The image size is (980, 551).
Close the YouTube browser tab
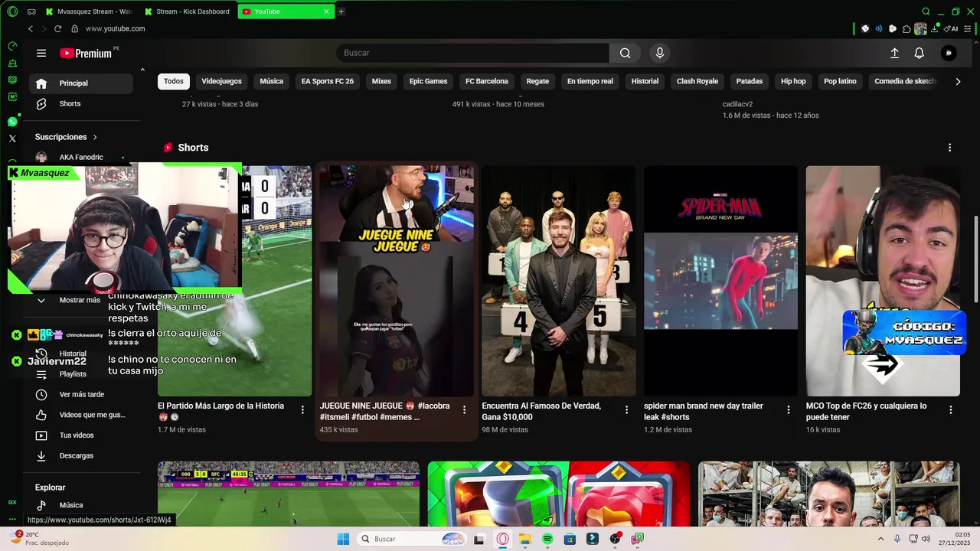(326, 11)
